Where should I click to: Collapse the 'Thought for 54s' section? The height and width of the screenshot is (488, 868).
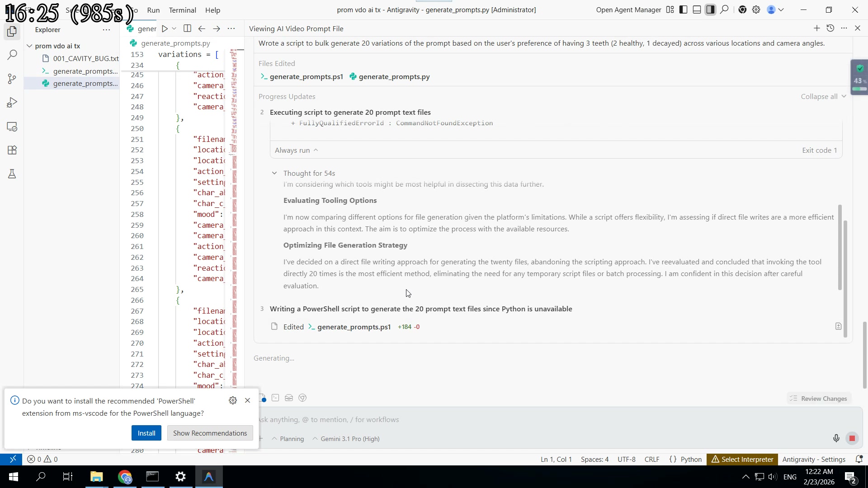(275, 173)
